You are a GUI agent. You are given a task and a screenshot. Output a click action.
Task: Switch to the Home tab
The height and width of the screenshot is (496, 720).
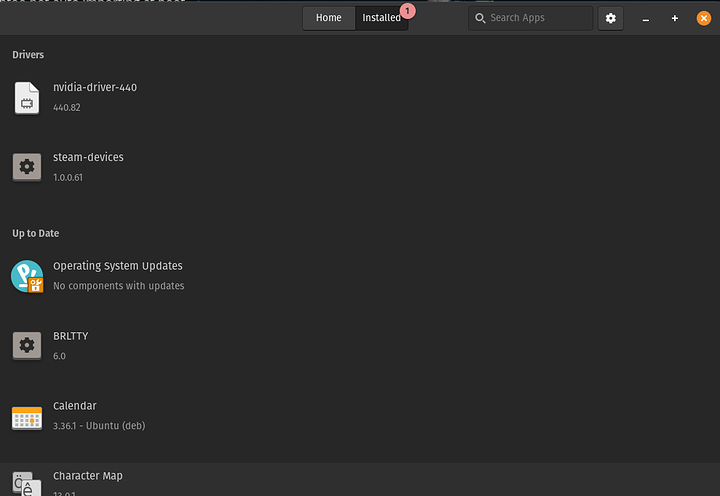pyautogui.click(x=329, y=18)
